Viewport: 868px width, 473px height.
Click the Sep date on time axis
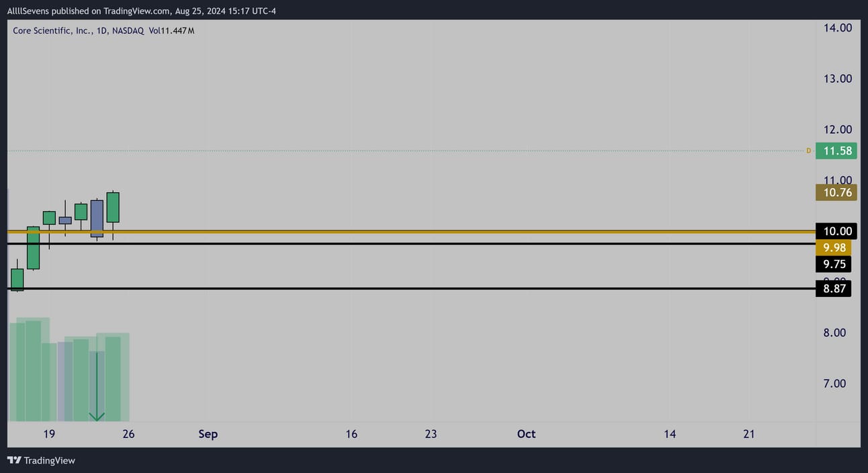208,434
